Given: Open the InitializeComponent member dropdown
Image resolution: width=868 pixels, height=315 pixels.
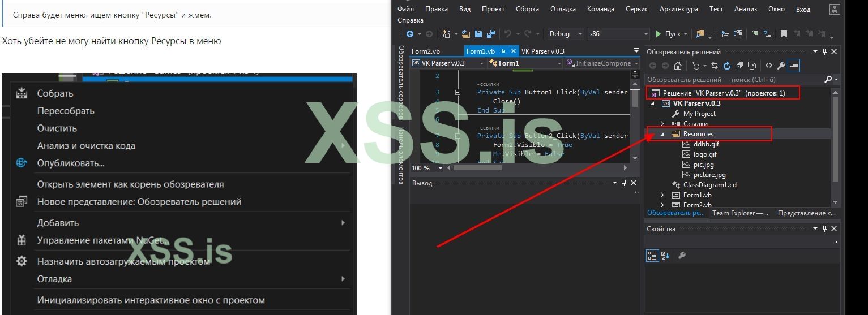Looking at the screenshot, I should coord(602,63).
